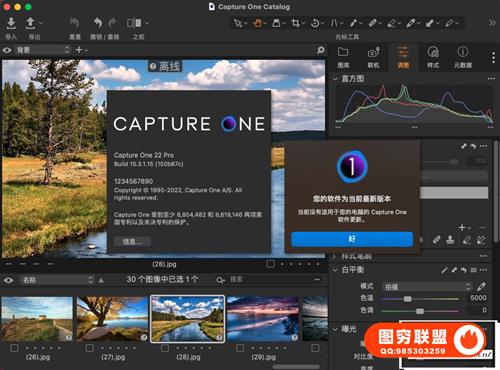The width and height of the screenshot is (500, 370).
Task: Open the viewer search magnifier icon
Action: coord(321,50)
